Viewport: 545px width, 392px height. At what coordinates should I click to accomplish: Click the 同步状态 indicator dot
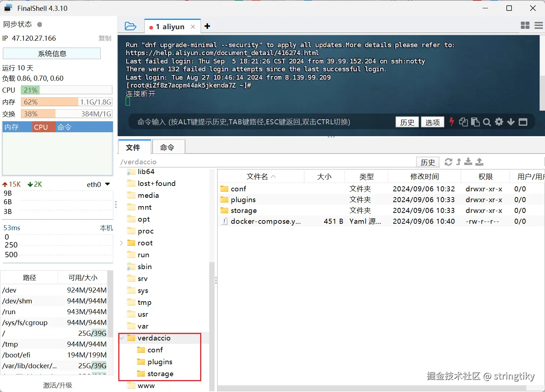coord(40,24)
